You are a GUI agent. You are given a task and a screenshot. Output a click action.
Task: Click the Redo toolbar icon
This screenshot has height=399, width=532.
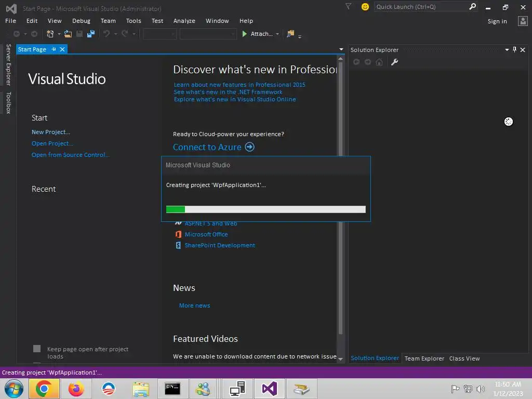point(125,34)
